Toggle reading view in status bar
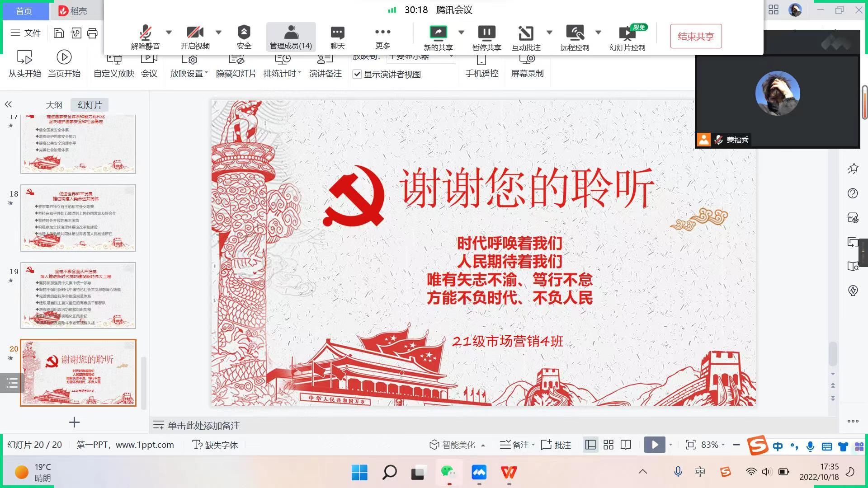 point(626,445)
